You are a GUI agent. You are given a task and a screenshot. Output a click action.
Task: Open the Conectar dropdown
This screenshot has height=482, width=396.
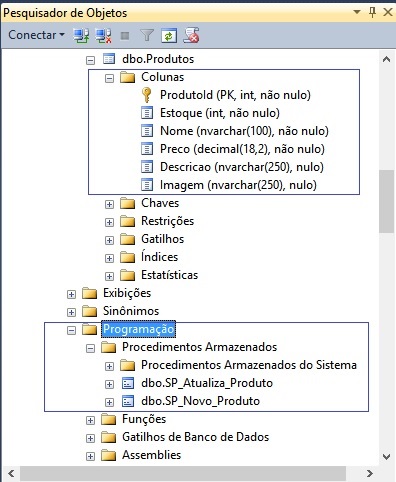coord(36,35)
